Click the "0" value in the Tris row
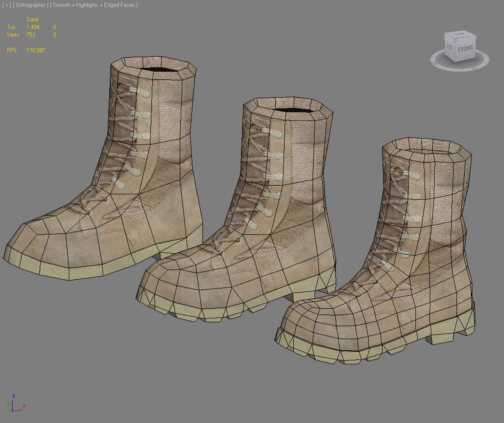This screenshot has height=423, width=504. (x=54, y=27)
